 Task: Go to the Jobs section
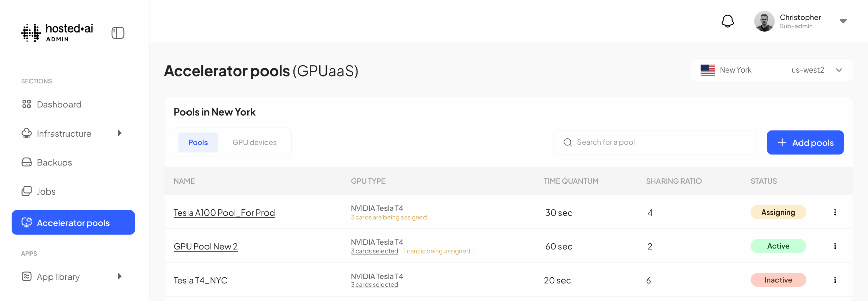click(x=46, y=192)
